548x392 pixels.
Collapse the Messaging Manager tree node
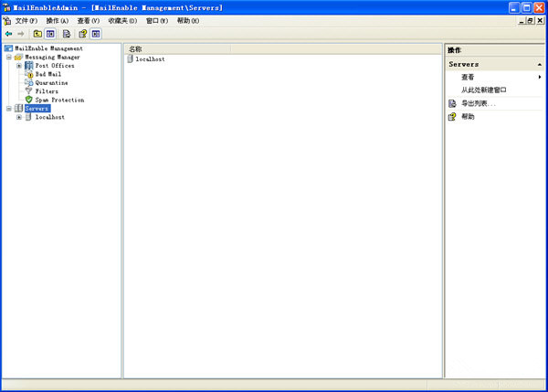coord(9,57)
